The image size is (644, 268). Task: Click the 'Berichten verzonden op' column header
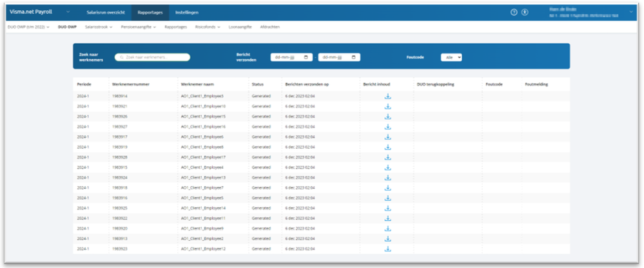[x=307, y=84]
